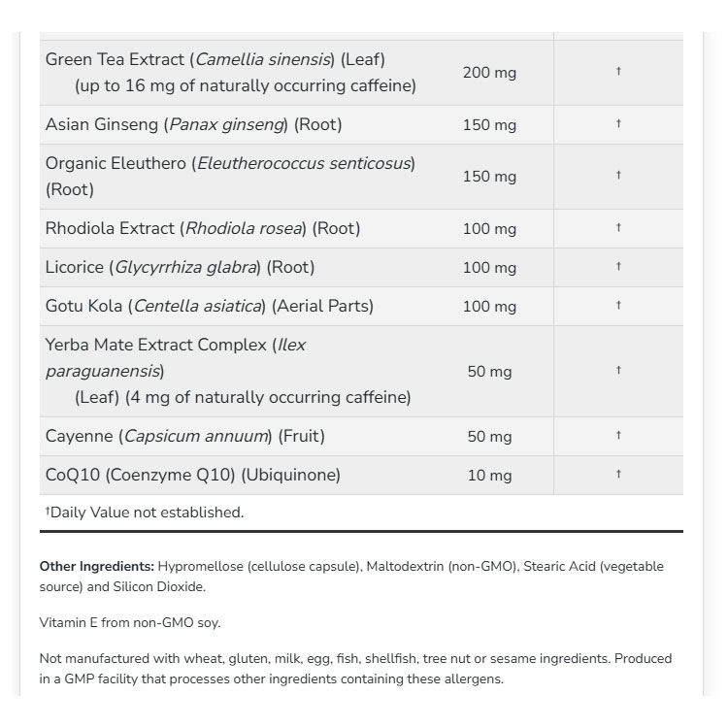This screenshot has width=728, height=728.
Task: Click the Vitamin E from non-GMO soy note
Action: click(130, 622)
